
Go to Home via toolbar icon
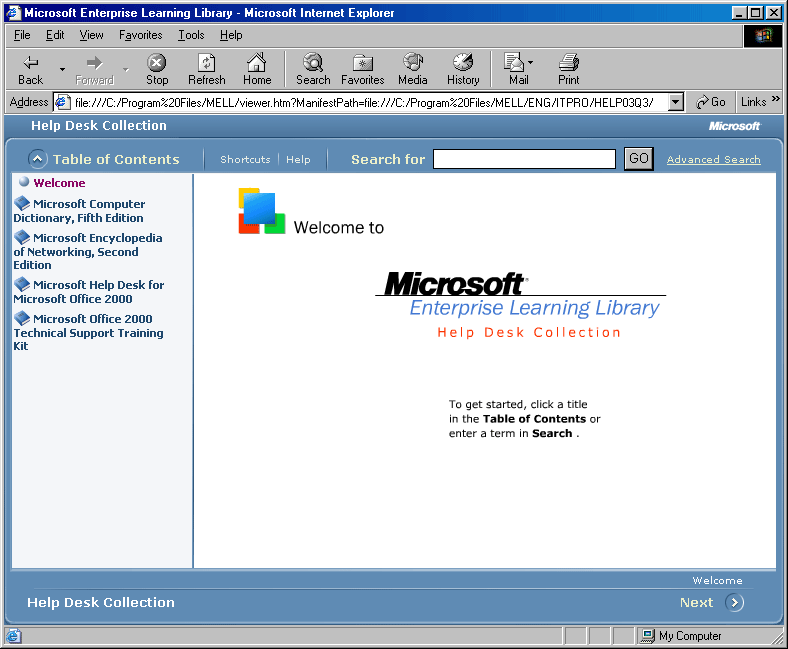point(257,62)
